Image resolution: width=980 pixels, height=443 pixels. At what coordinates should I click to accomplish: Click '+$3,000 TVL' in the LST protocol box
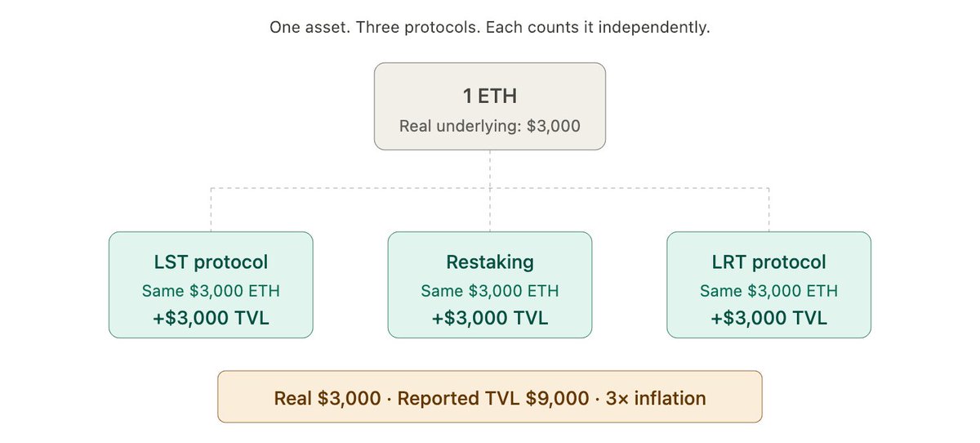pyautogui.click(x=211, y=318)
